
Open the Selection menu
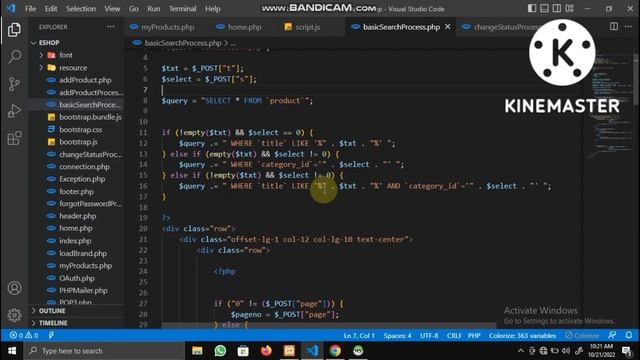pyautogui.click(x=81, y=9)
